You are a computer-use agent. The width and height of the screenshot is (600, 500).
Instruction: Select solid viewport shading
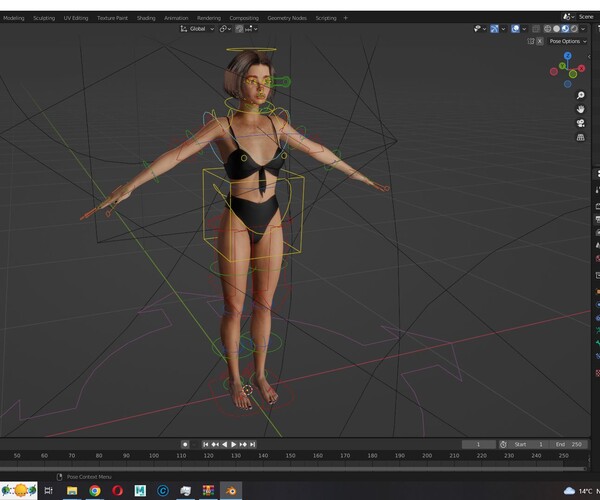tap(556, 29)
